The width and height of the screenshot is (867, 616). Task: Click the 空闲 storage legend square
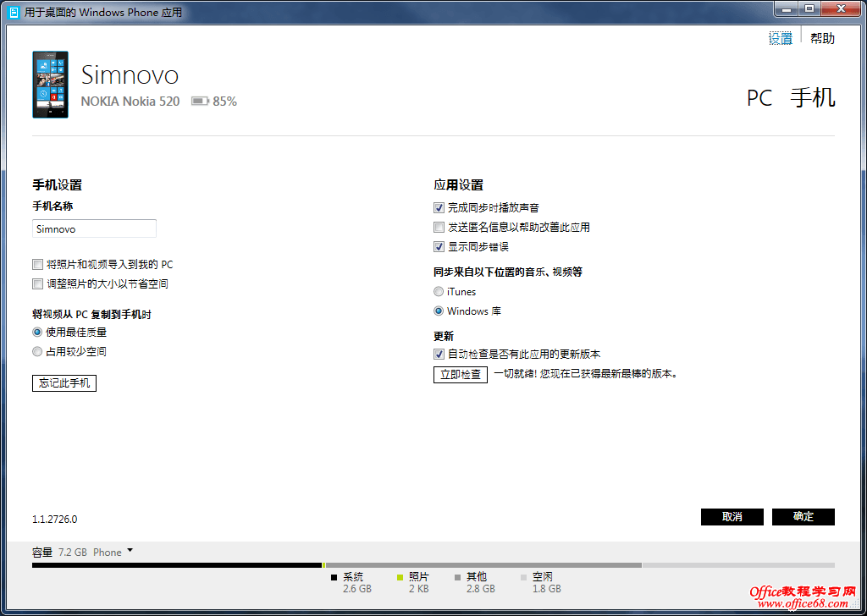pos(522,576)
